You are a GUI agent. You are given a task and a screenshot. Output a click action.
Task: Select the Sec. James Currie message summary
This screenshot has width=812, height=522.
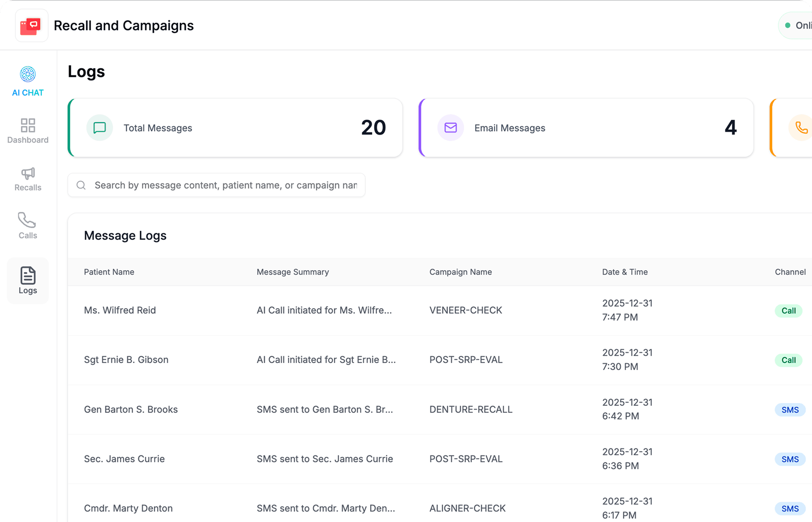pyautogui.click(x=325, y=459)
